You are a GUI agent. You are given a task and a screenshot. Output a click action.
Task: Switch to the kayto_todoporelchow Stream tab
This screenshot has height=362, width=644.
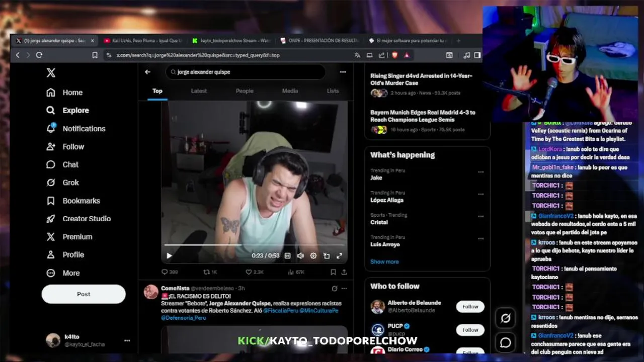[231, 41]
